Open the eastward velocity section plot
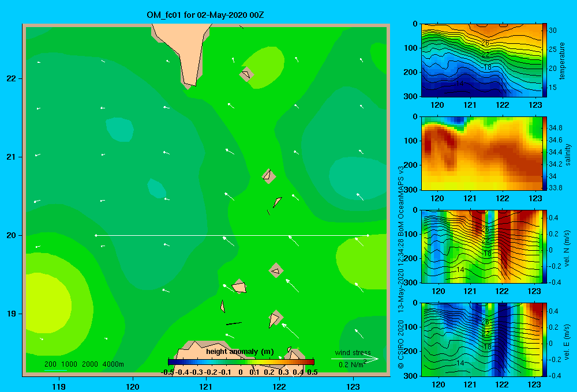577x392 pixels. pyautogui.click(x=482, y=340)
